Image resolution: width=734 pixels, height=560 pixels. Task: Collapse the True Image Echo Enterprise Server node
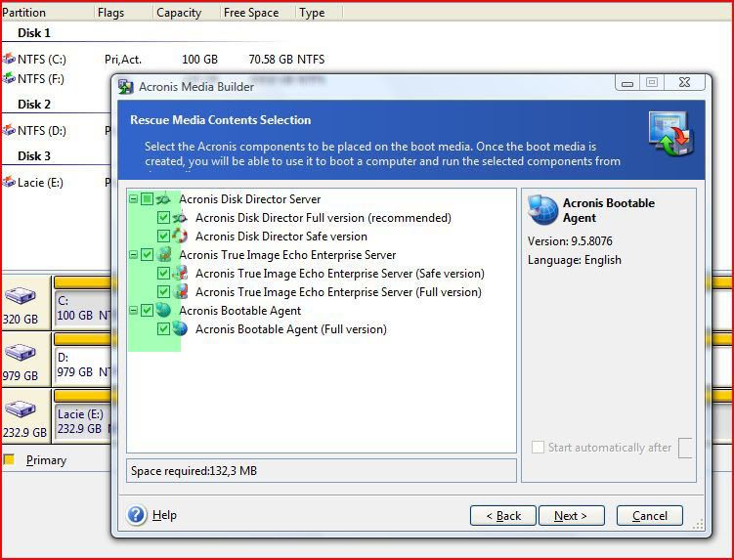133,255
